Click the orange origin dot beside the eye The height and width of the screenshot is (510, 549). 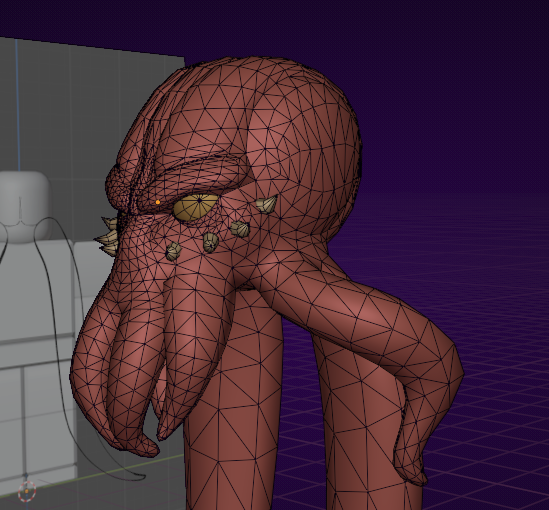pos(158,202)
